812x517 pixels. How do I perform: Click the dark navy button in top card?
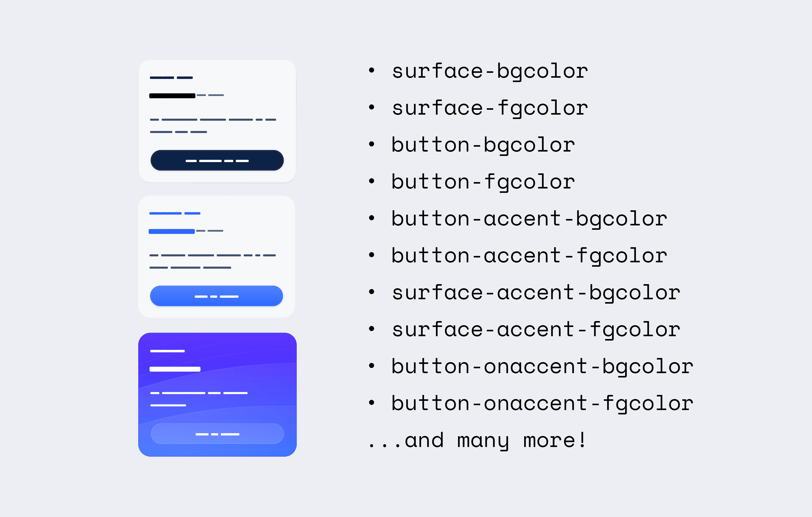tap(217, 160)
